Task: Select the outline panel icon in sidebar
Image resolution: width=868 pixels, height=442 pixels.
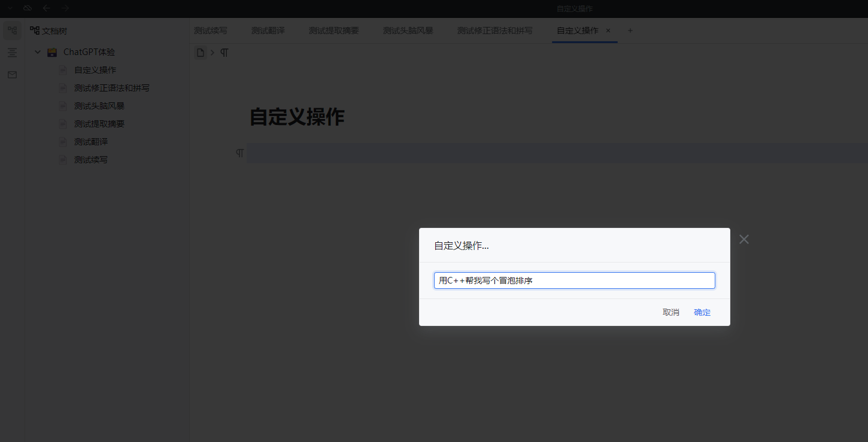Action: click(12, 53)
